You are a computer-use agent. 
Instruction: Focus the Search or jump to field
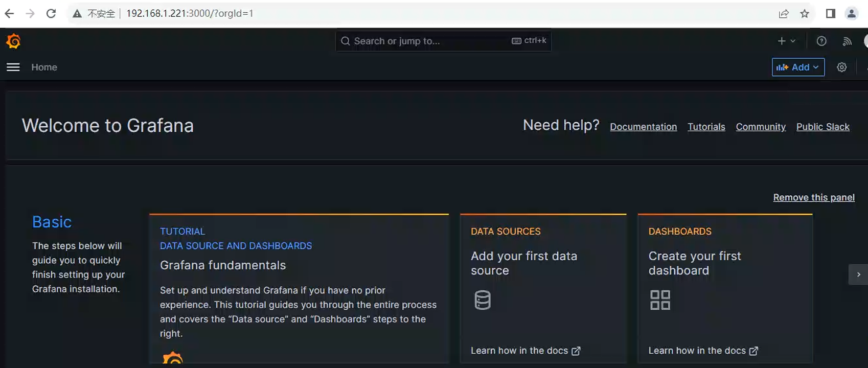click(x=443, y=41)
